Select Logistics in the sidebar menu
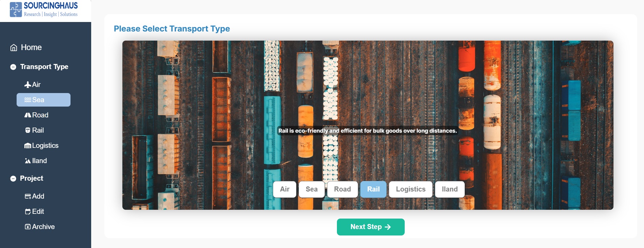 43,145
